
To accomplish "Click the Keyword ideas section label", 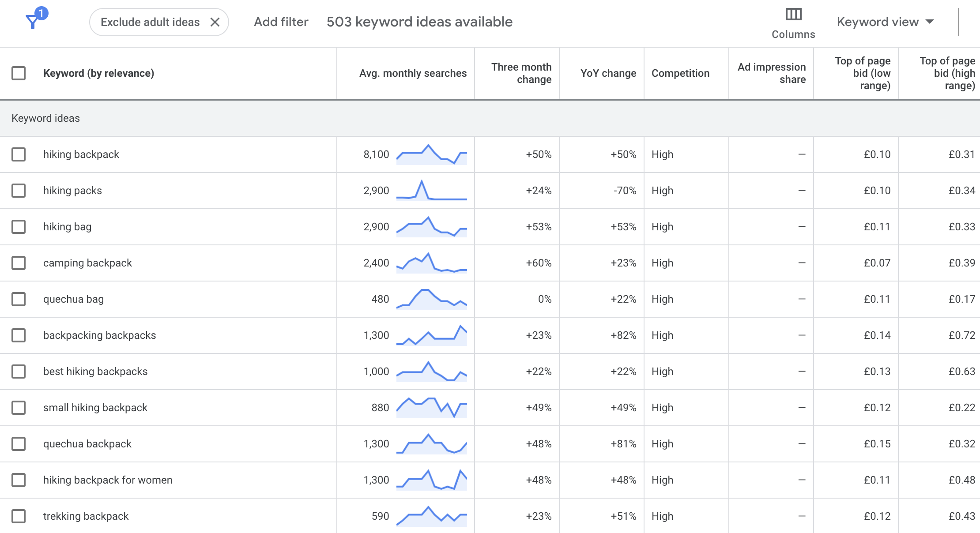I will click(45, 118).
